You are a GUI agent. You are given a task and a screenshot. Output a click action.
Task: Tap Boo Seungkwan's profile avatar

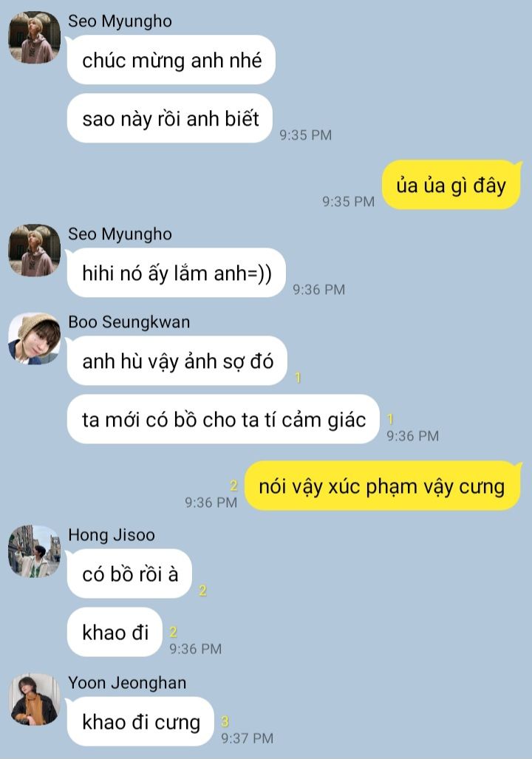tap(35, 338)
